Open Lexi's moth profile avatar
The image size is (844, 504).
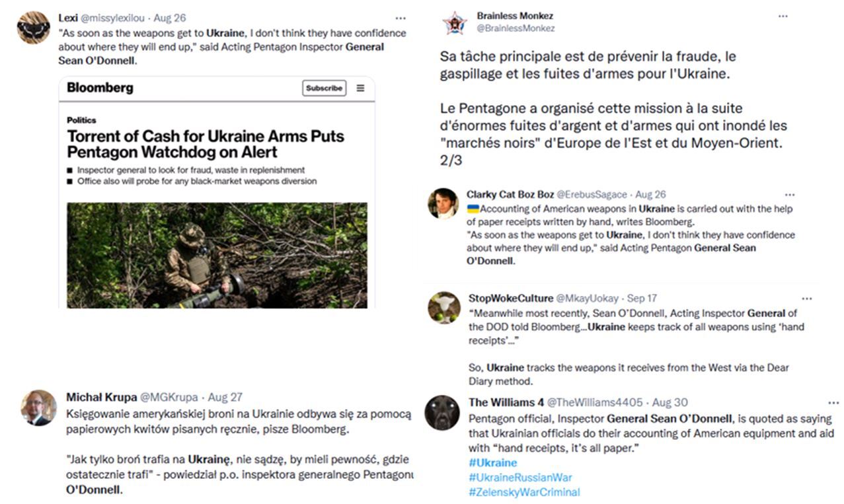[x=33, y=28]
